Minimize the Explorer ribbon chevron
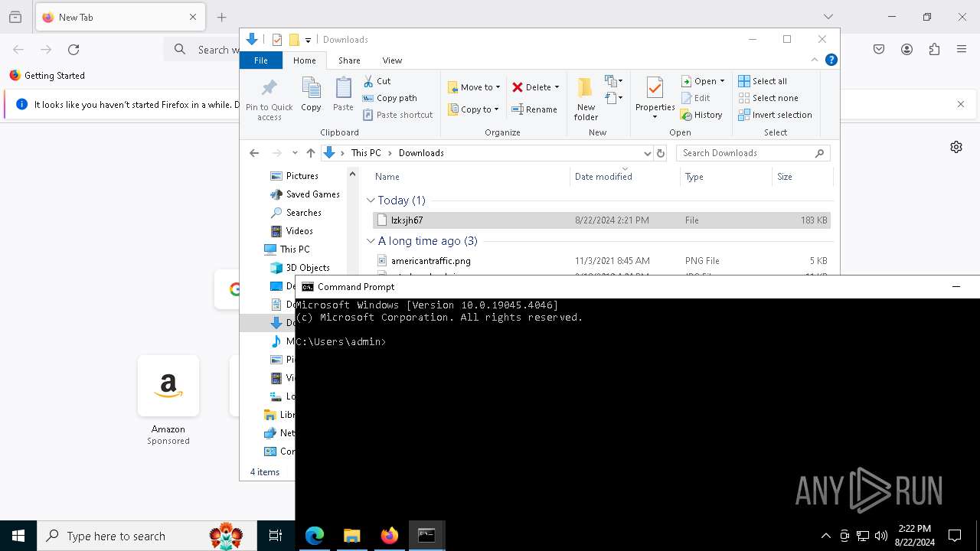 click(815, 60)
